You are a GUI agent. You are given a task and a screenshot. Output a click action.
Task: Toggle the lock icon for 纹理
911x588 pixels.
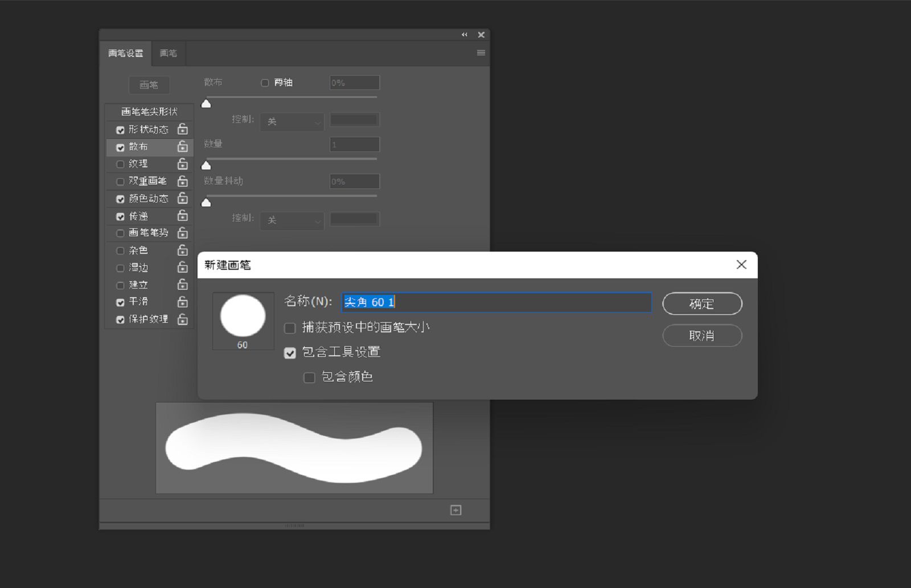coord(182,164)
